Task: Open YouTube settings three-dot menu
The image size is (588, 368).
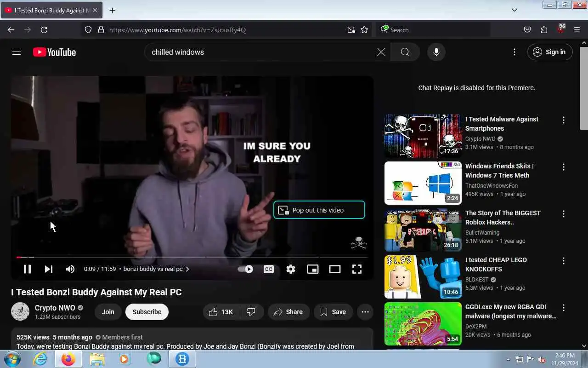Action: tap(514, 52)
